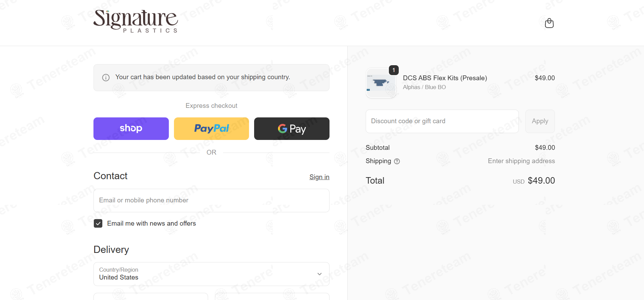Follow the Sign in link

pos(319,177)
